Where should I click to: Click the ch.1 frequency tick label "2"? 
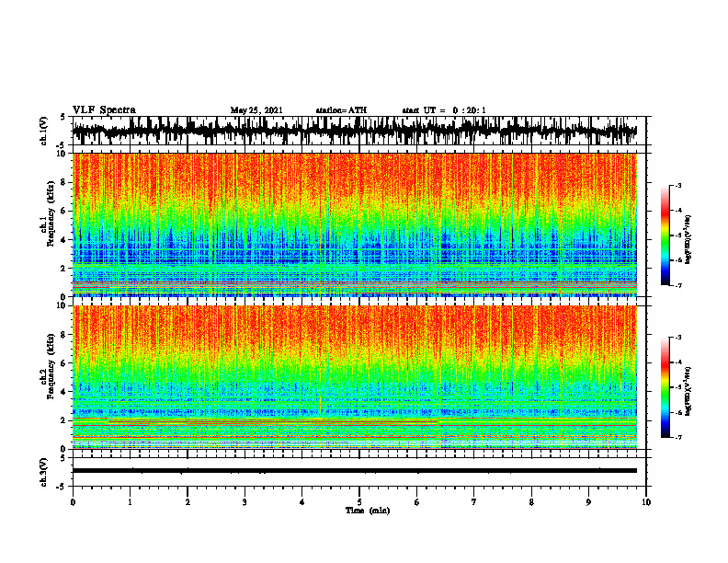click(x=64, y=269)
